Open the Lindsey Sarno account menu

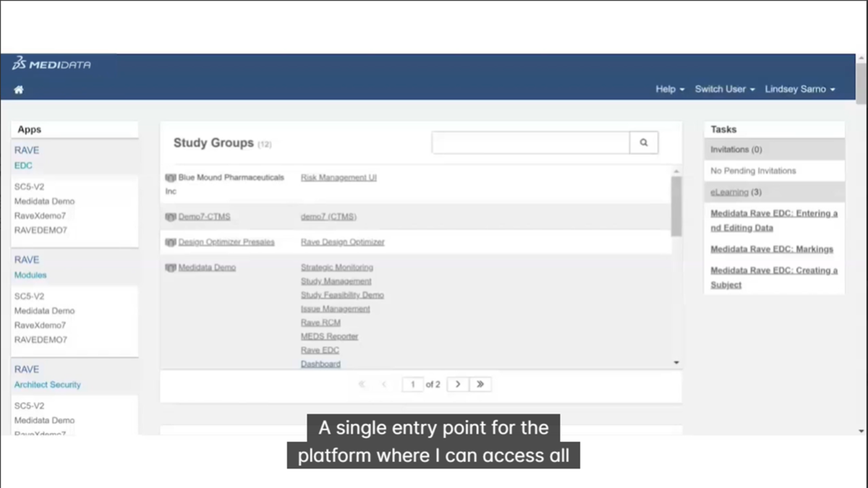[800, 89]
